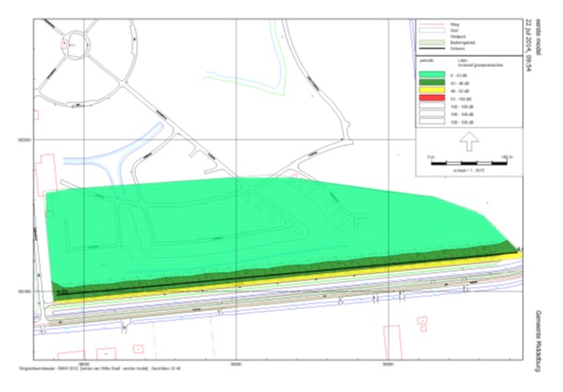Click the '100 m' label on scale bar

507,157
